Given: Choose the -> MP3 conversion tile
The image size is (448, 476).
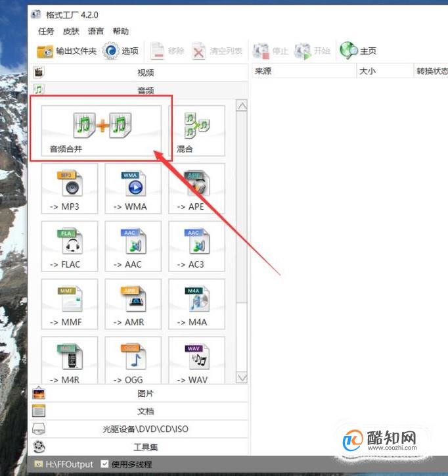Looking at the screenshot, I should tap(70, 189).
